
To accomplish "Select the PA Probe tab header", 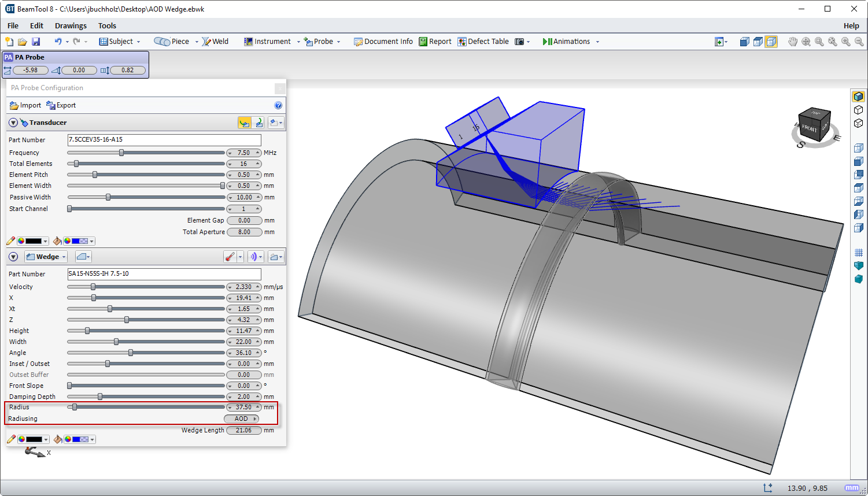I will pos(75,57).
